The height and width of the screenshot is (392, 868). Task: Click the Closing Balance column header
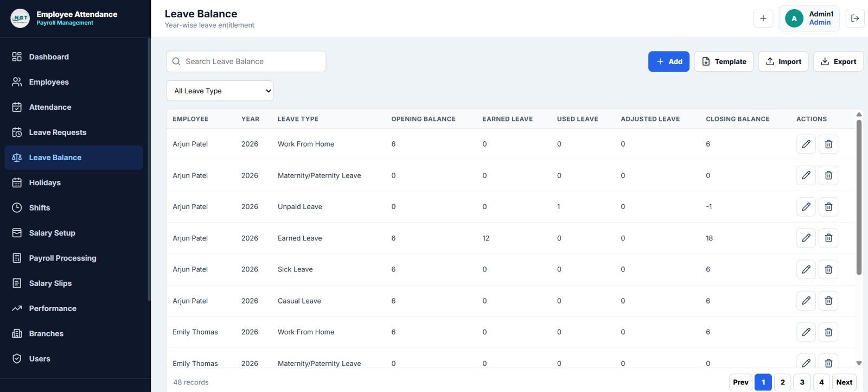pos(738,119)
